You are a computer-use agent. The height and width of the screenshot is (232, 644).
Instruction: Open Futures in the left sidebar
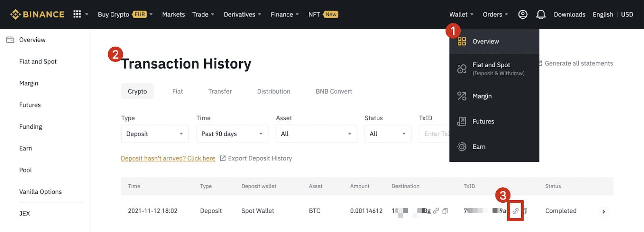pyautogui.click(x=30, y=105)
